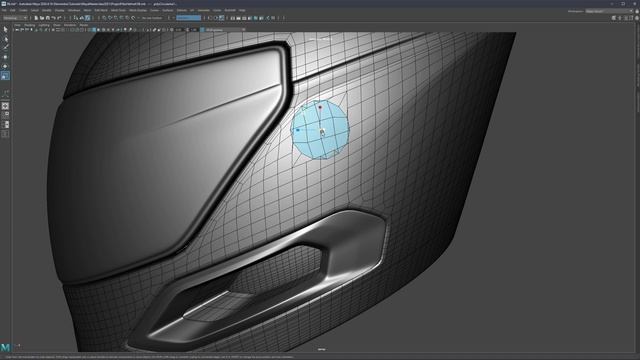Toggle snap to grids
640x360 pixels.
[104, 18]
